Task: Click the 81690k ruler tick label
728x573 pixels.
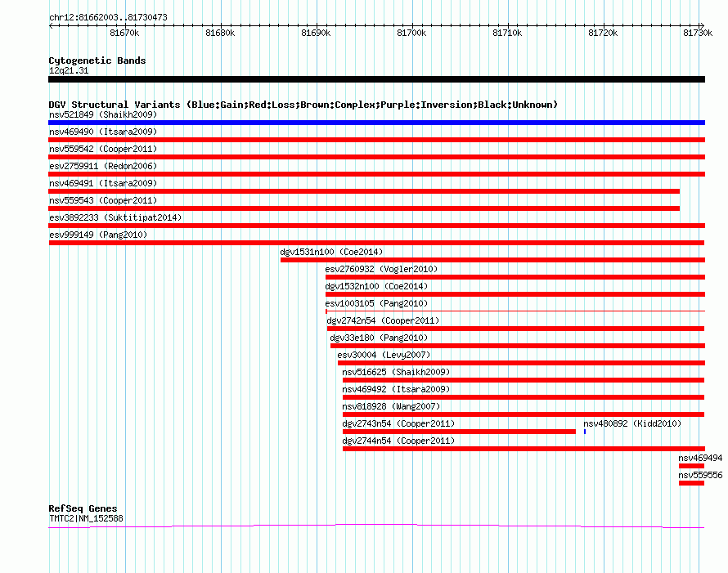Action: [316, 33]
